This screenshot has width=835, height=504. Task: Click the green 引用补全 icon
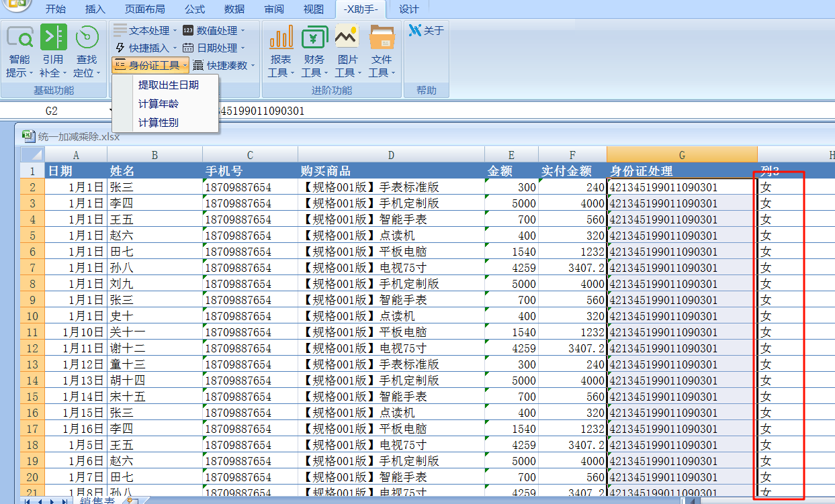point(54,37)
